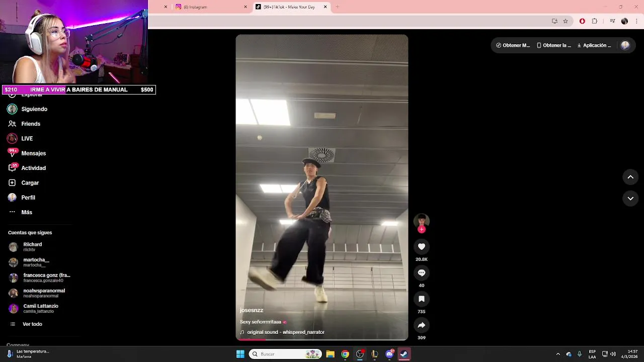Click the Actividad icon with notification badge
Image resolution: width=644 pixels, height=362 pixels.
(12, 167)
